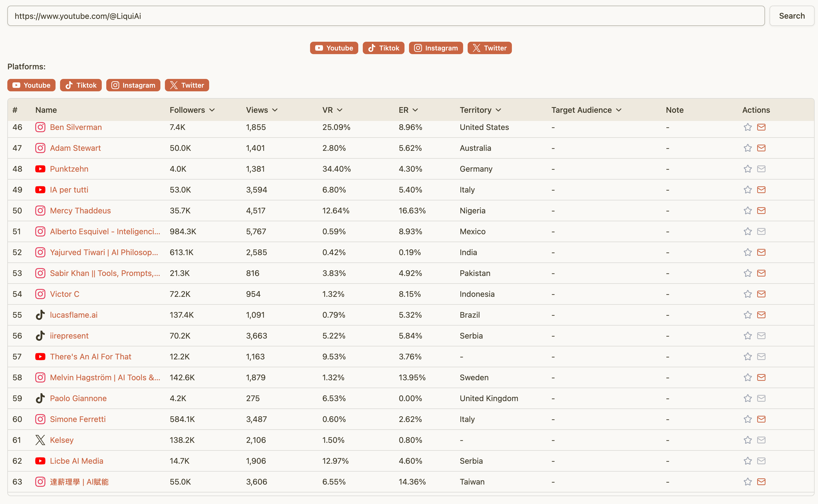Image resolution: width=818 pixels, height=504 pixels.
Task: Click the email icon for Adam Stewart
Action: pos(761,148)
